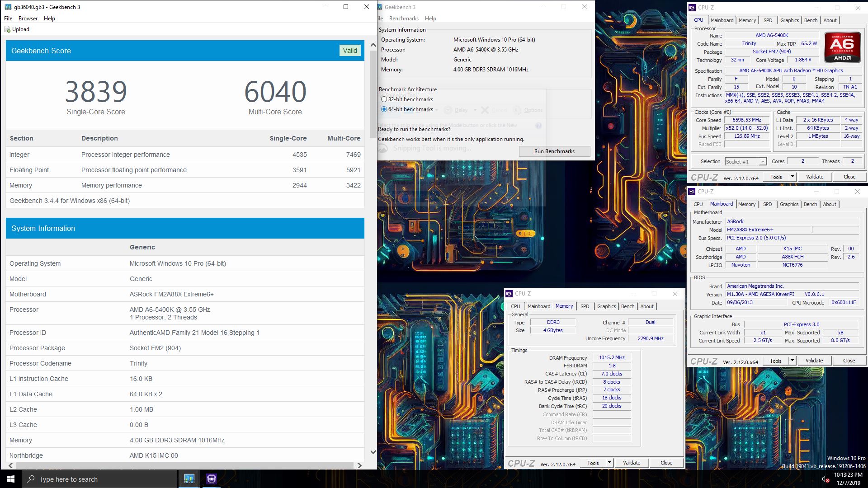Click Validate in Memory CPU-Z window
Image resolution: width=868 pixels, height=488 pixels.
coord(631,463)
